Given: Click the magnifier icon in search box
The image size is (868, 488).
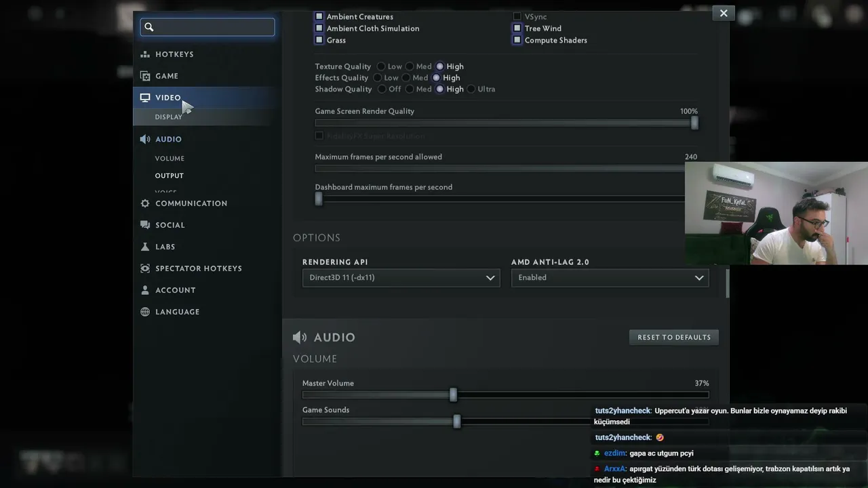Looking at the screenshot, I should click(x=149, y=27).
